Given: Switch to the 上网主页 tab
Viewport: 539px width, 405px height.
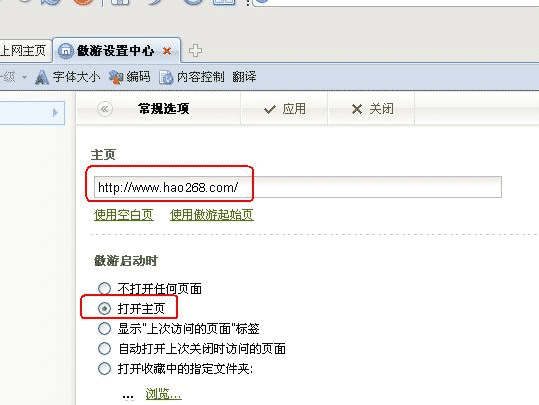Looking at the screenshot, I should click(x=23, y=51).
